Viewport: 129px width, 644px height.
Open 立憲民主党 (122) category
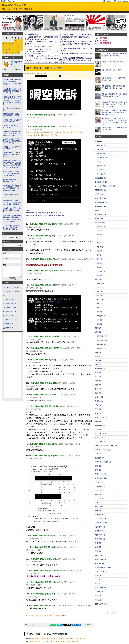pyautogui.click(x=101, y=178)
